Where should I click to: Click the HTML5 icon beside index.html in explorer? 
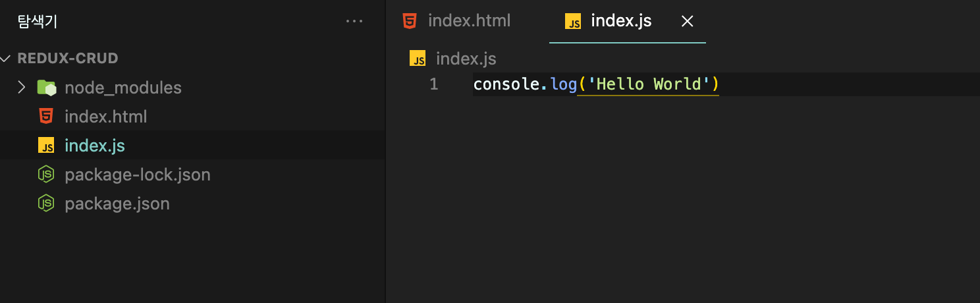(46, 117)
